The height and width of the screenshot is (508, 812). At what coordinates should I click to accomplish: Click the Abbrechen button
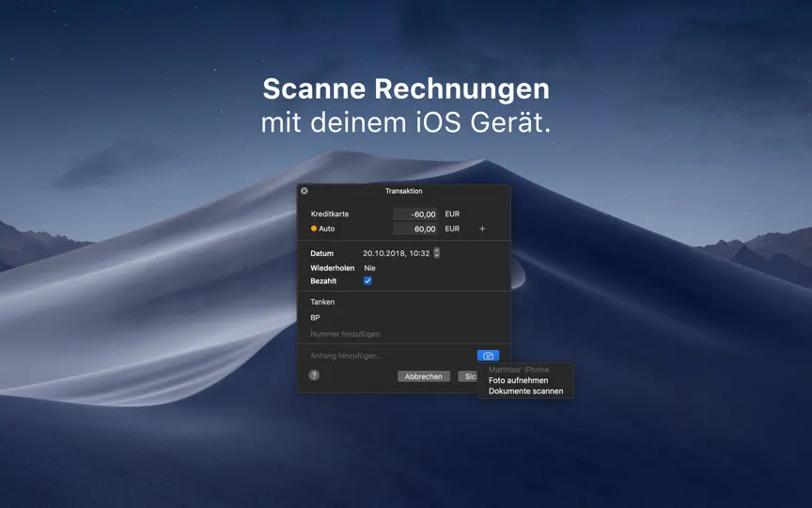(424, 376)
